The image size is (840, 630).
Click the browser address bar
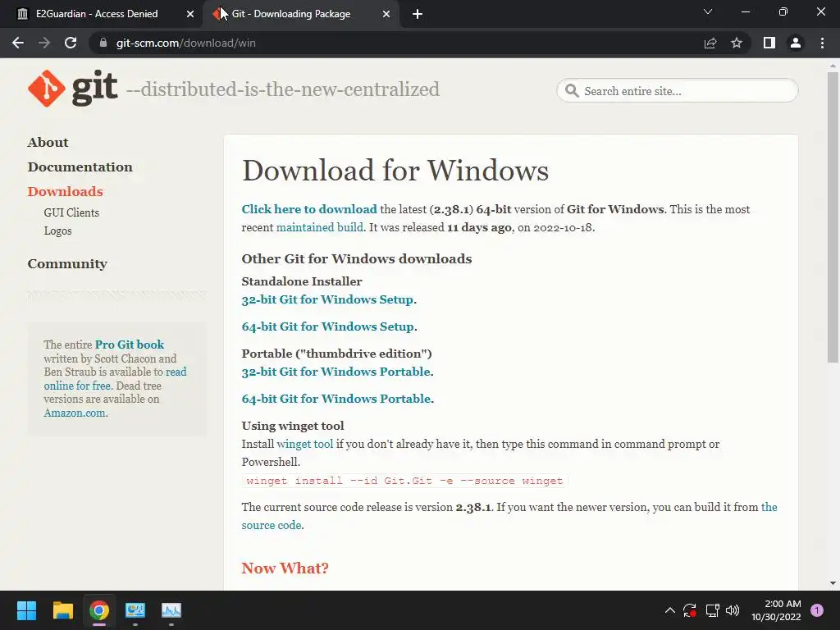coord(396,43)
